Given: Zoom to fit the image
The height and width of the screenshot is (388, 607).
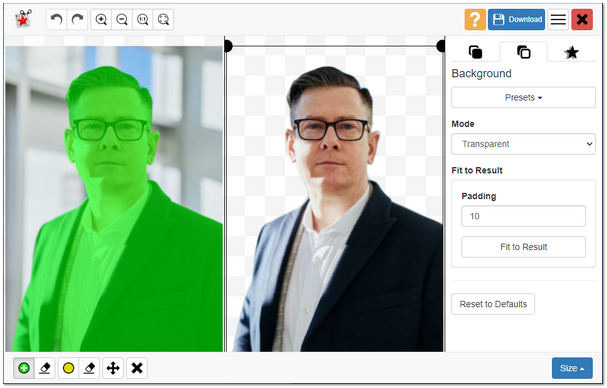Looking at the screenshot, I should (x=163, y=19).
